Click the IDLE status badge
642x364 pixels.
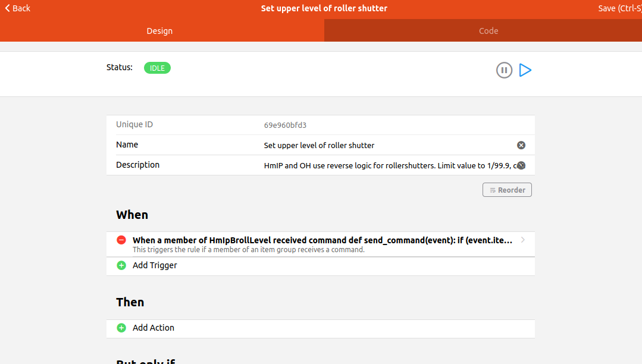click(x=157, y=68)
